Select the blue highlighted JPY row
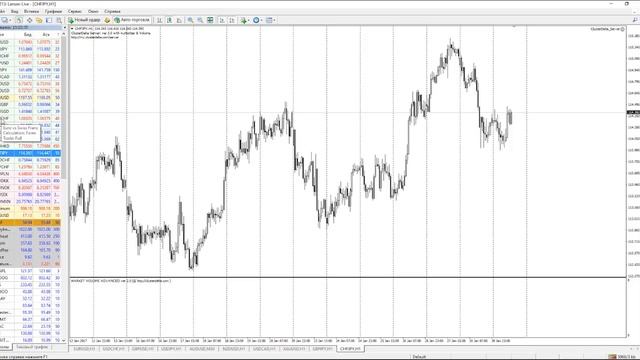Viewport: 640px width, 360px height. pyautogui.click(x=31, y=153)
